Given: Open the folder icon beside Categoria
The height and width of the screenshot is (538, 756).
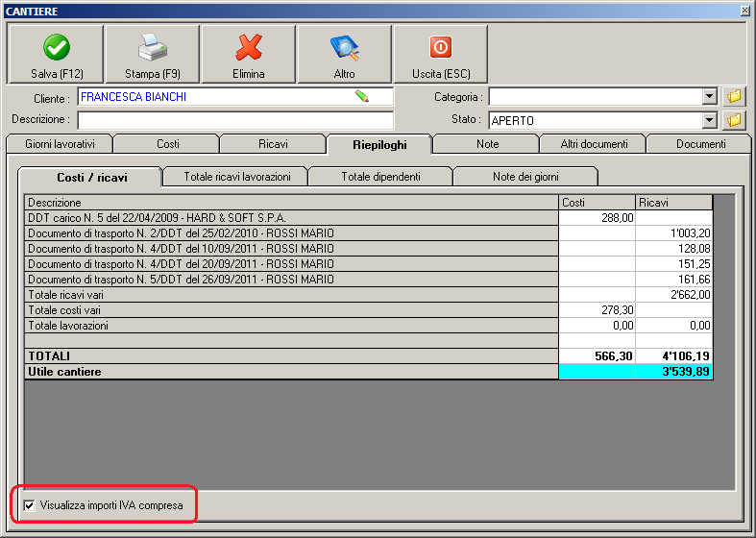Looking at the screenshot, I should (734, 96).
